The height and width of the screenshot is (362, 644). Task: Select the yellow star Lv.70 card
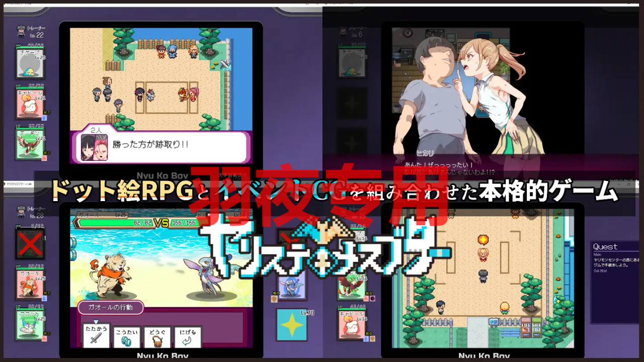[292, 325]
